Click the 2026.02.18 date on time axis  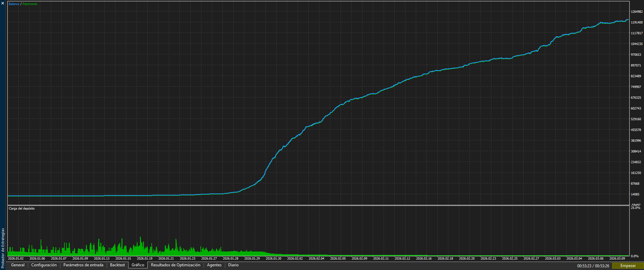click(445, 259)
